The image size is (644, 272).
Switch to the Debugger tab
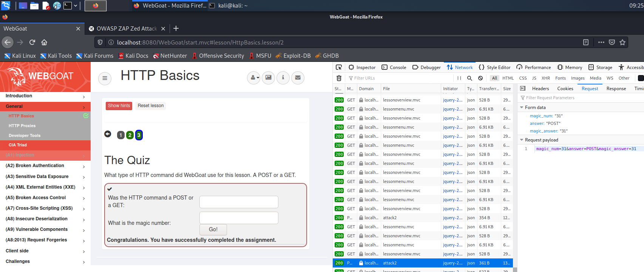(x=426, y=67)
